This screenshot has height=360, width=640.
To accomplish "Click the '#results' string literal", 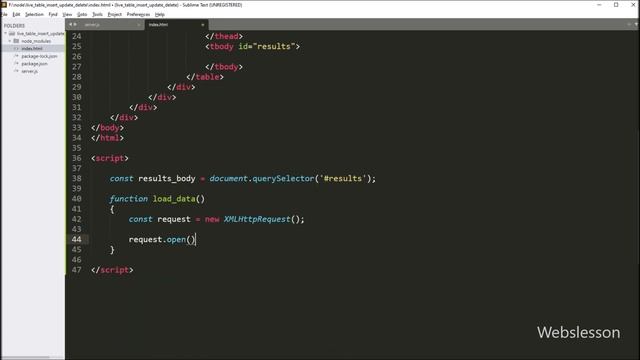I will (343, 178).
